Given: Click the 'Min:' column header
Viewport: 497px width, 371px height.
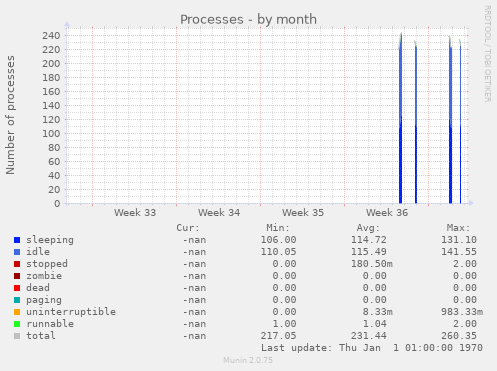Looking at the screenshot, I should (x=278, y=228).
